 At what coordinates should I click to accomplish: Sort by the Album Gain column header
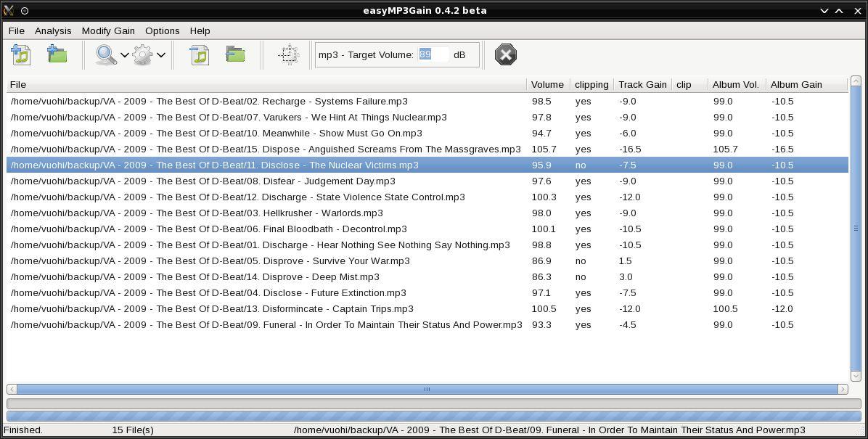point(806,85)
